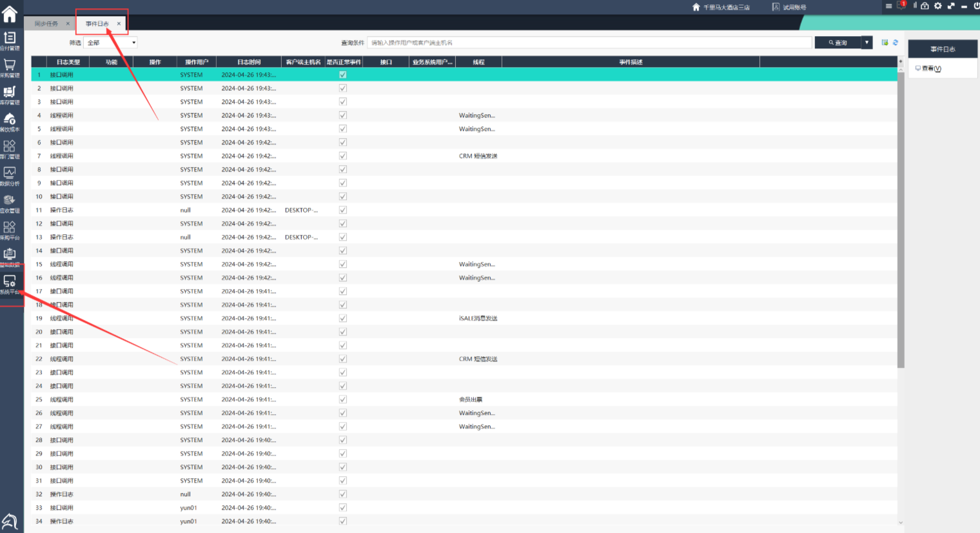Screen dimensions: 980x533
Task: Expand the dropdown arrow next to 查询
Action: 867,43
